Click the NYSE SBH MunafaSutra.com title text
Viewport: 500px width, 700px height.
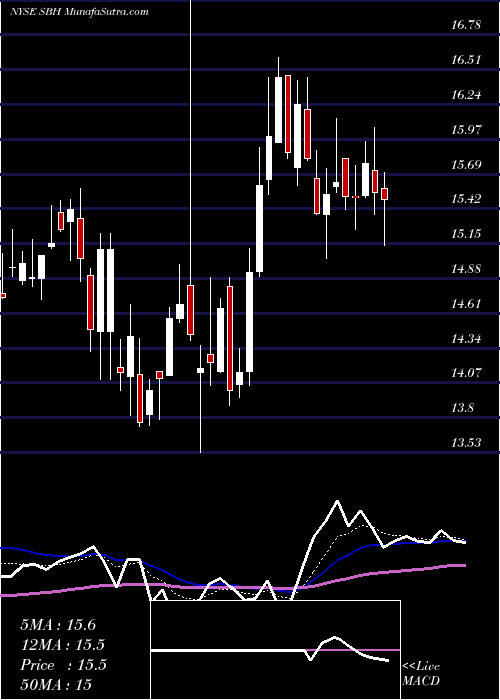coord(79,12)
